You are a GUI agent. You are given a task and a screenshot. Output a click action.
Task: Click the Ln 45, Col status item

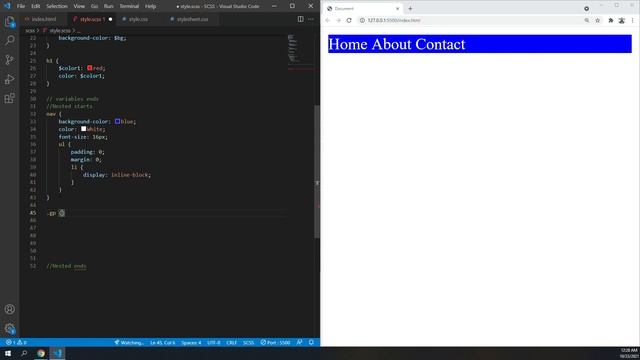click(162, 342)
